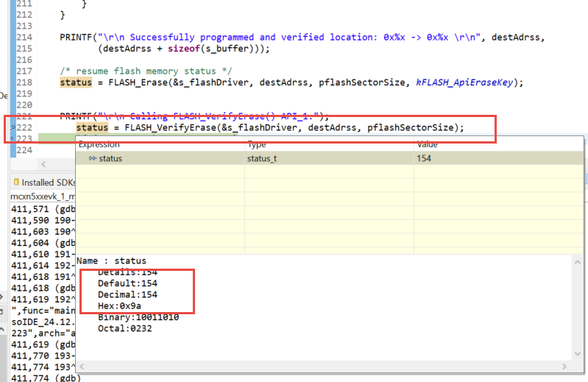Click the highlighted status variable on line 218
Image resolution: width=588 pixels, height=382 pixels.
(76, 82)
